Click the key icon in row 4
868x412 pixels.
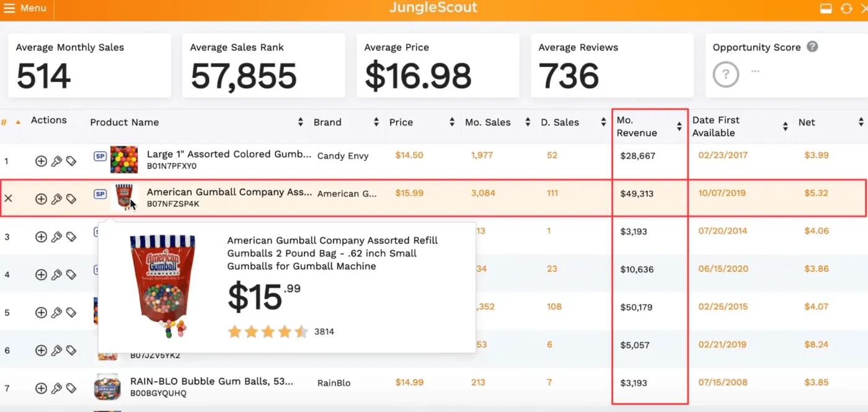[56, 274]
